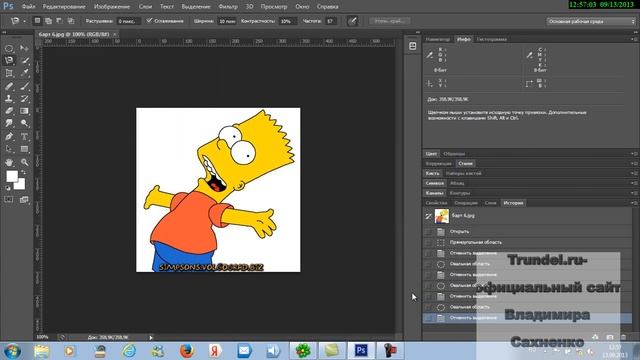The image size is (640, 360).
Task: Open the Фильтр menu
Action: click(x=228, y=7)
